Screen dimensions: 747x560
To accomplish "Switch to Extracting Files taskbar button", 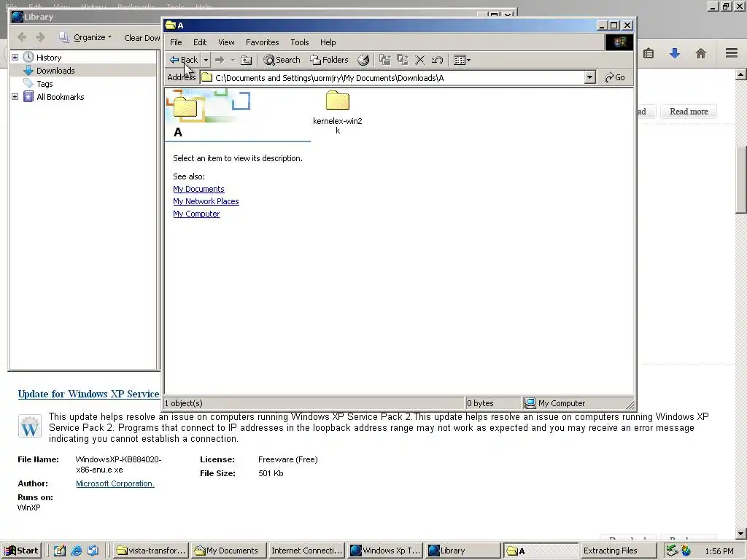I will pyautogui.click(x=618, y=551).
